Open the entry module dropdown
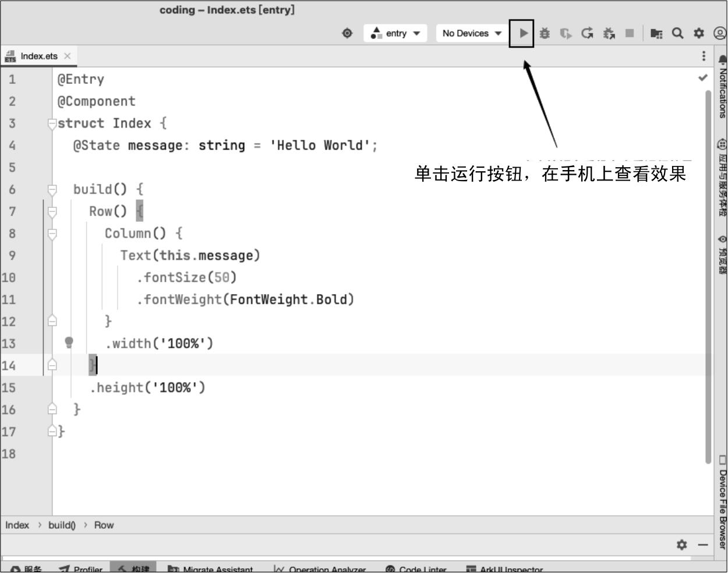 [x=395, y=33]
